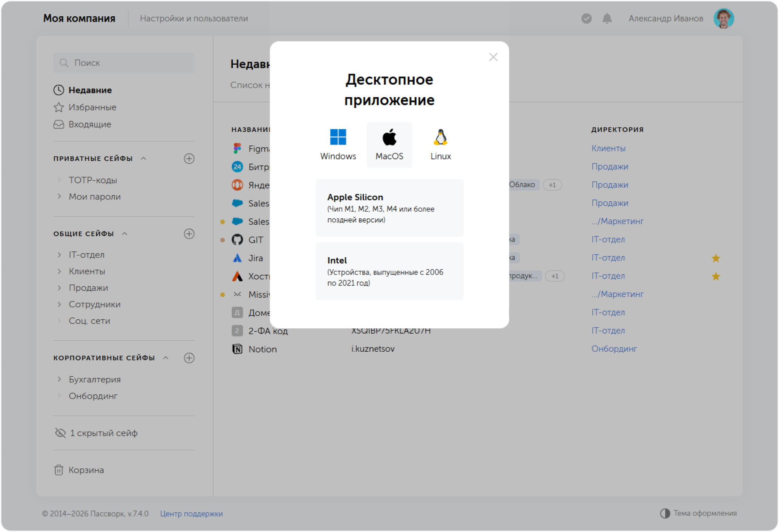Add a new private vault with plus icon
This screenshot has height=532, width=779.
[189, 158]
